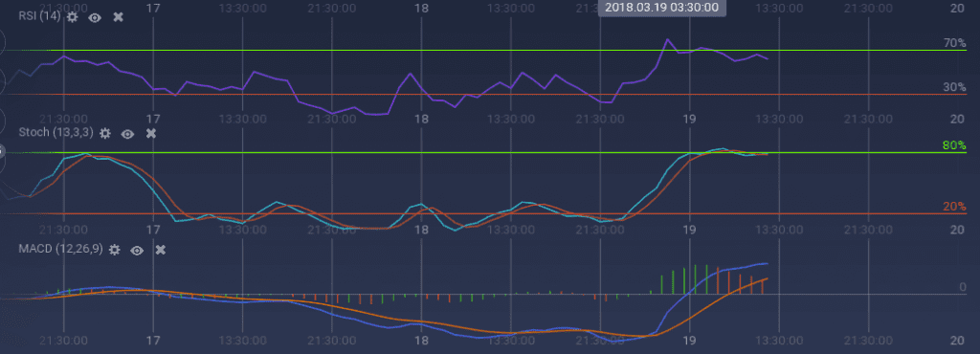Select the RSI 70% level label
Image resolution: width=980 pixels, height=354 pixels.
tap(954, 43)
